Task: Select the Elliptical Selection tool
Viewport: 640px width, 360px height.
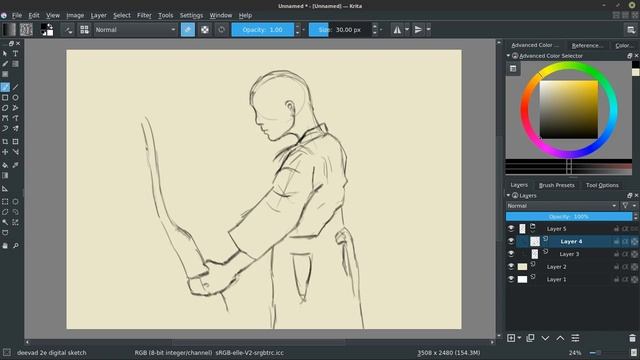Action: (x=16, y=202)
